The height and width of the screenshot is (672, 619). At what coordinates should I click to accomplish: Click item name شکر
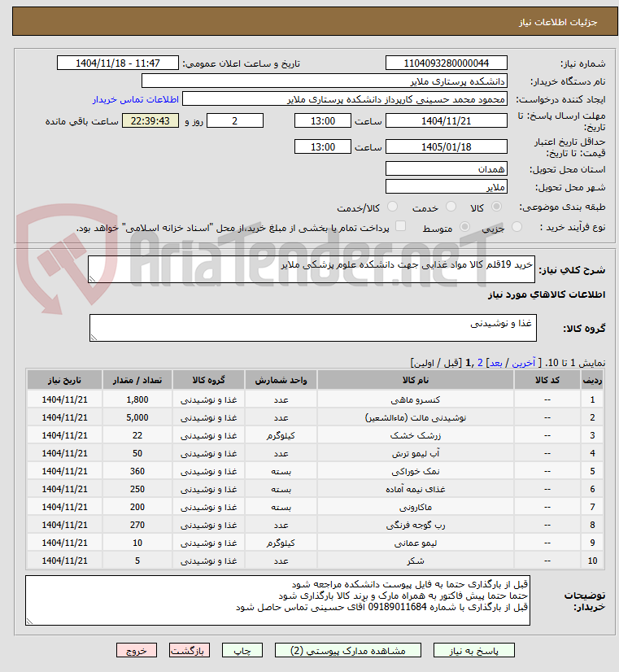click(415, 561)
